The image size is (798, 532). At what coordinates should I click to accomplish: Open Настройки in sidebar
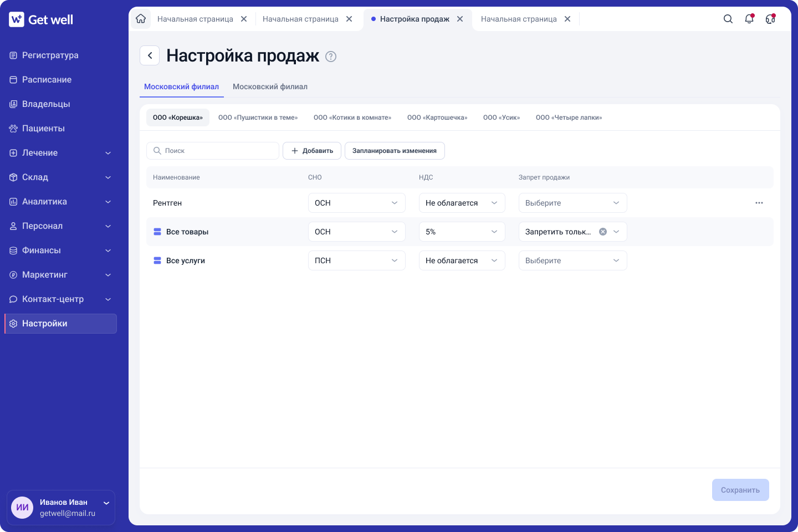[x=60, y=324]
